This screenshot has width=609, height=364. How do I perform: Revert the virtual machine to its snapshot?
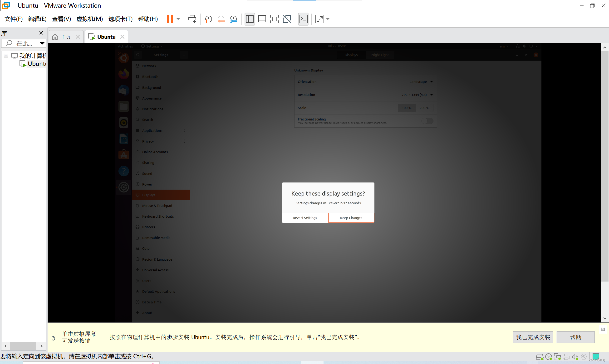tap(221, 19)
